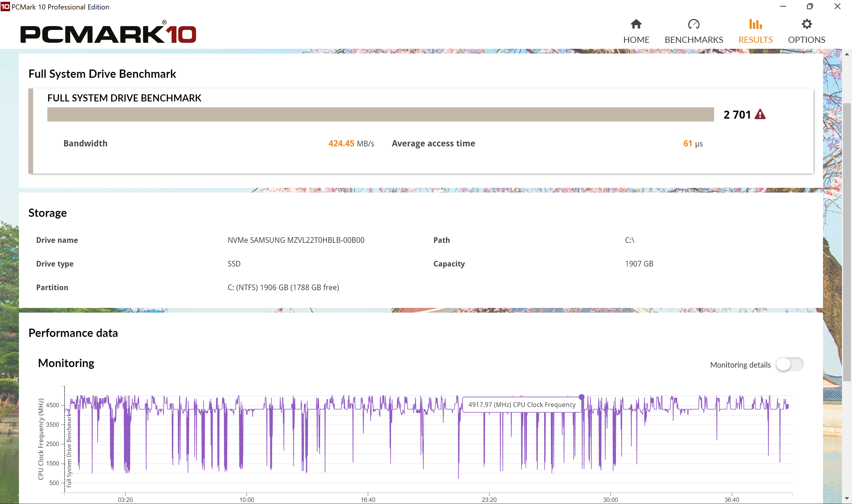The height and width of the screenshot is (504, 852).
Task: Click the Home house icon
Action: tap(636, 24)
